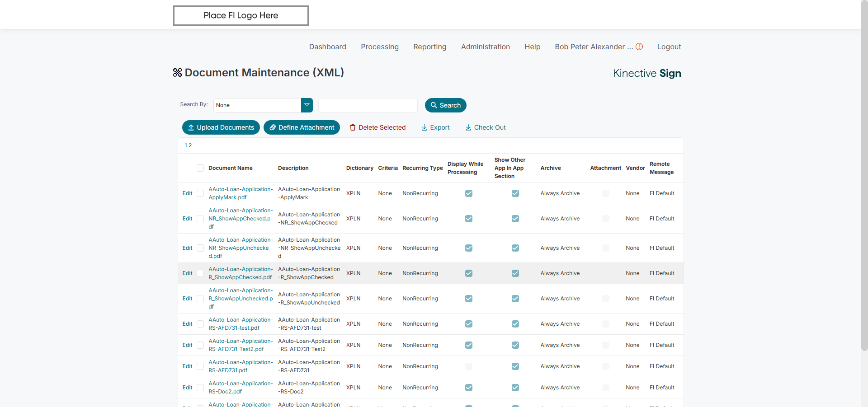The image size is (868, 407).
Task: Open the Search By dropdown arrow
Action: (x=307, y=105)
